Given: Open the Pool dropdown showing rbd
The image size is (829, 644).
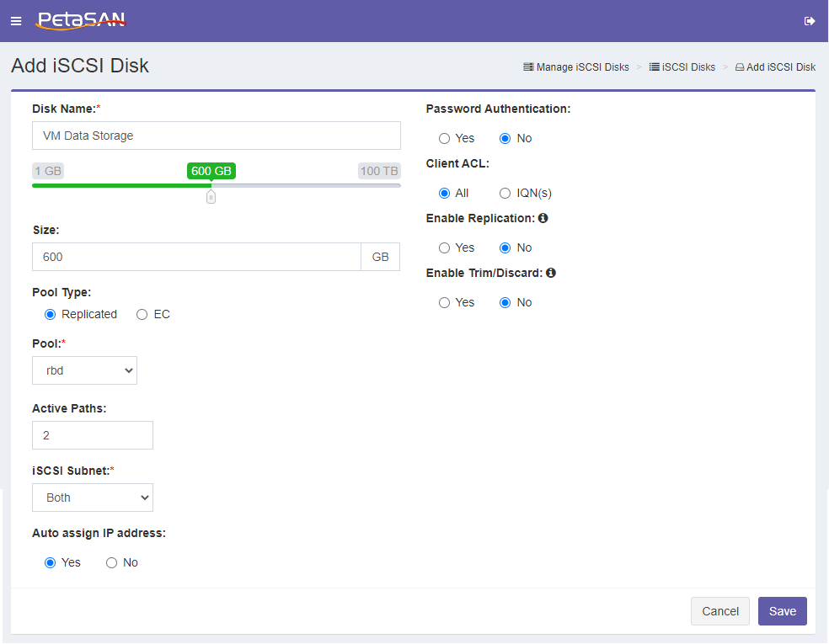Looking at the screenshot, I should point(84,370).
